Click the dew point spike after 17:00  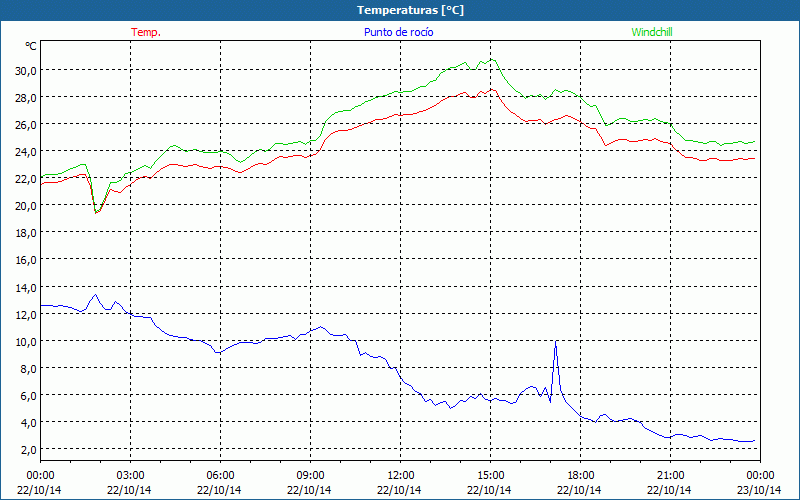[556, 342]
